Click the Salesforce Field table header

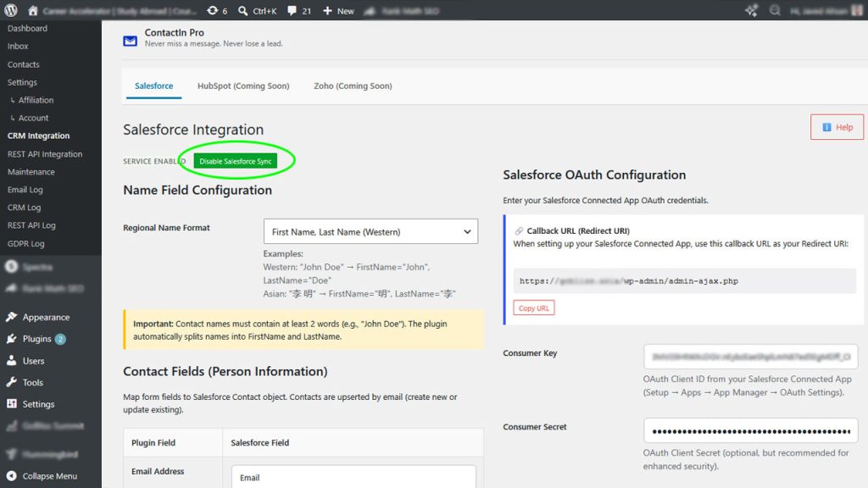259,442
